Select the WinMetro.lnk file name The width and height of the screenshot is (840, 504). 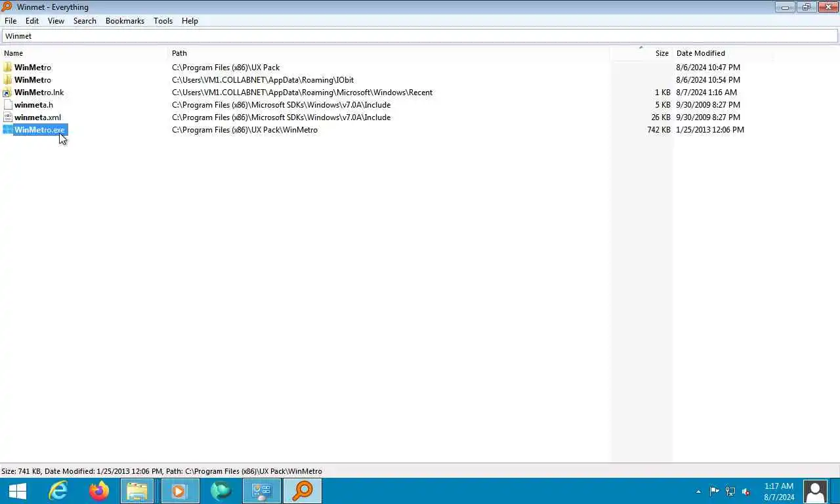39,93
